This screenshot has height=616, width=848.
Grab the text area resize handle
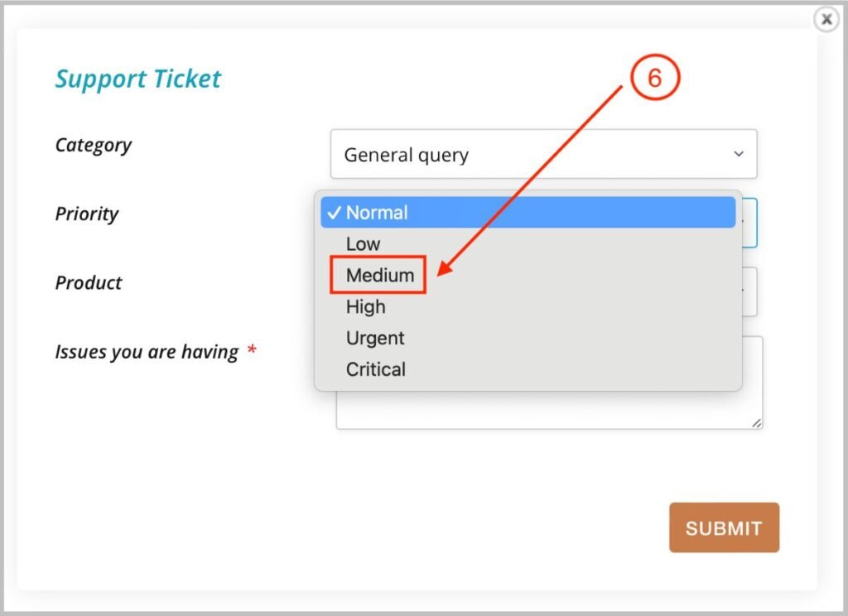(756, 422)
